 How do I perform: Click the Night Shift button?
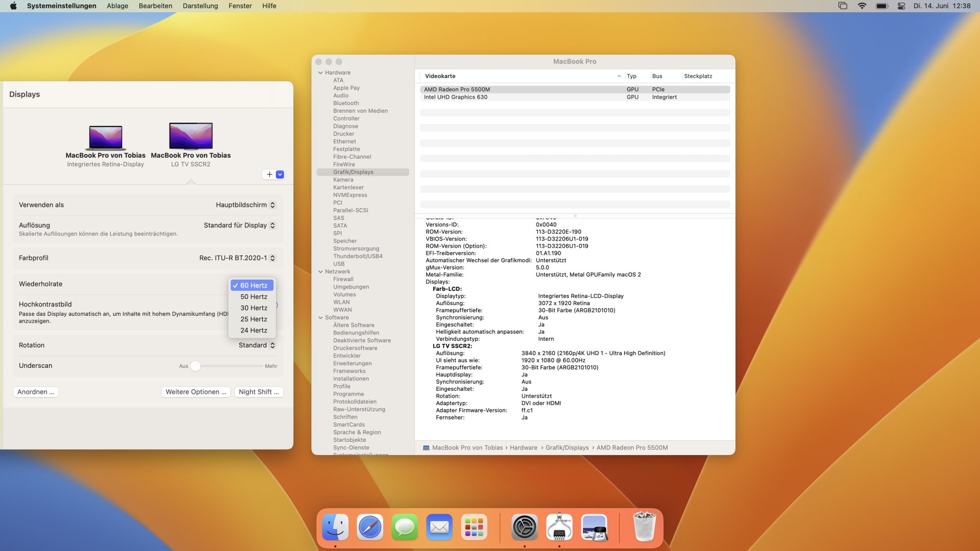coord(258,392)
